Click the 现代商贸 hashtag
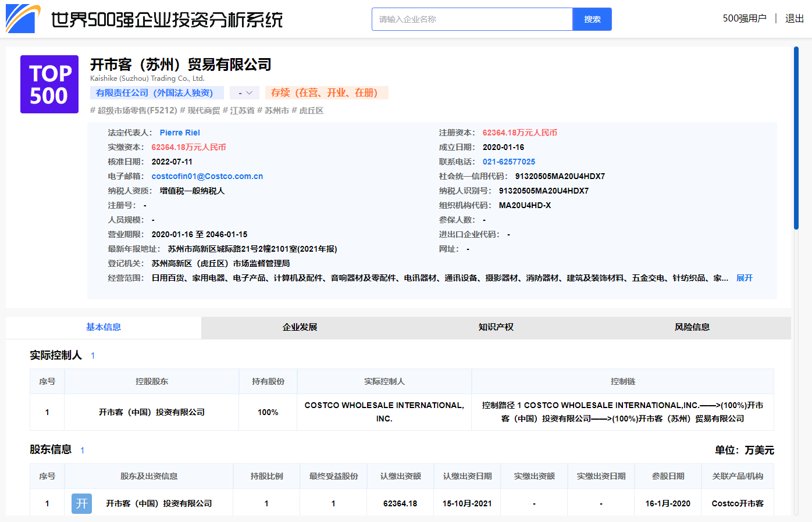The image size is (812, 522). point(200,110)
